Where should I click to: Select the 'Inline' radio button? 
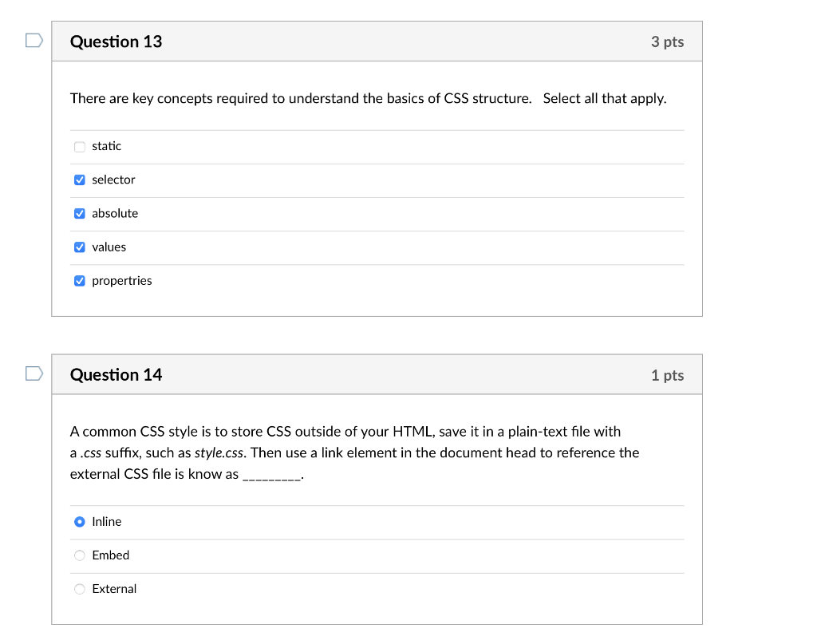[x=79, y=522]
